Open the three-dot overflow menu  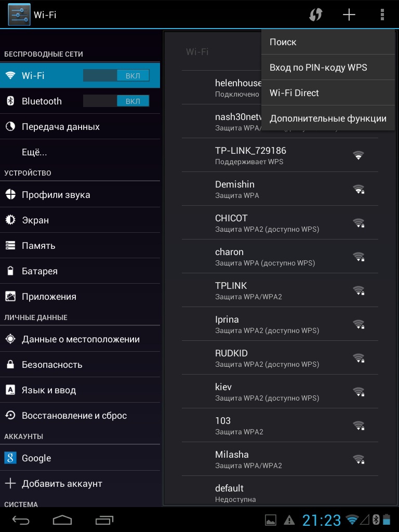382,15
